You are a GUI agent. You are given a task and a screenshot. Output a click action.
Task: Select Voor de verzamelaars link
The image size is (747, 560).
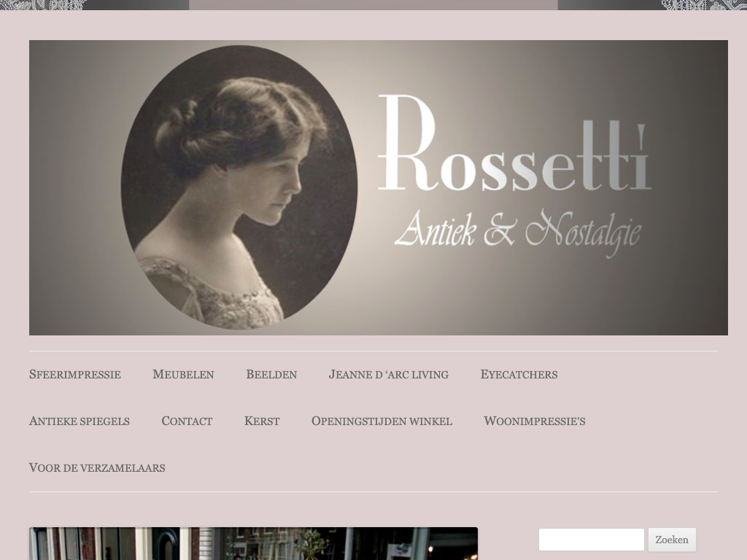point(97,467)
